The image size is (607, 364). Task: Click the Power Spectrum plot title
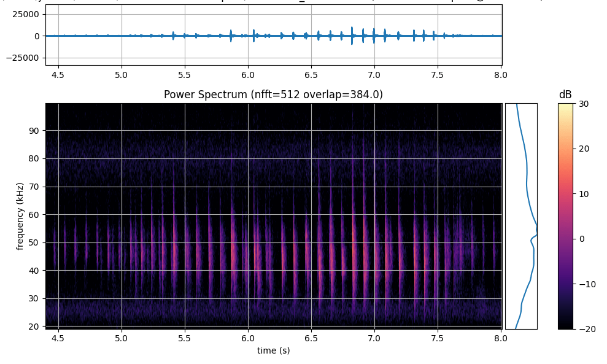tap(271, 93)
